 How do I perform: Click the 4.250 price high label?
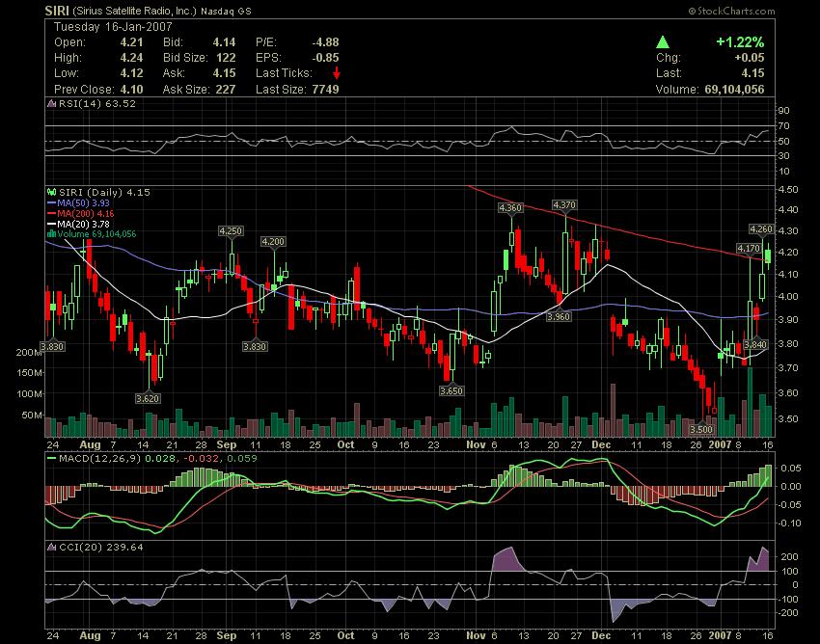231,231
